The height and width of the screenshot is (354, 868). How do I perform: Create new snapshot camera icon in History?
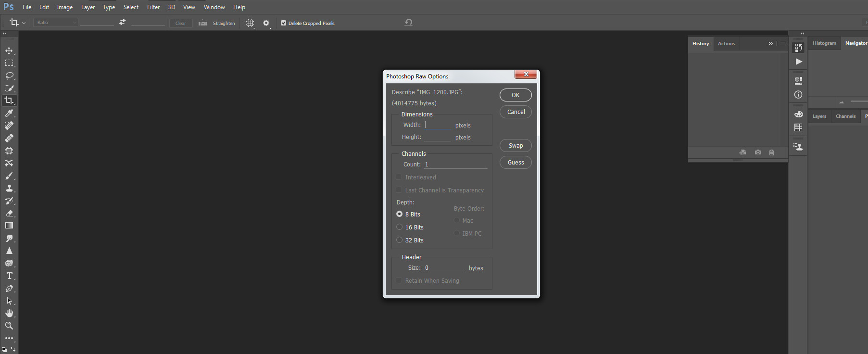[x=758, y=152]
